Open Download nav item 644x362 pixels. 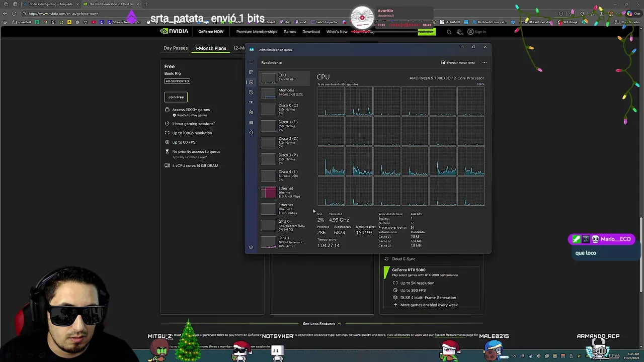pos(311,32)
